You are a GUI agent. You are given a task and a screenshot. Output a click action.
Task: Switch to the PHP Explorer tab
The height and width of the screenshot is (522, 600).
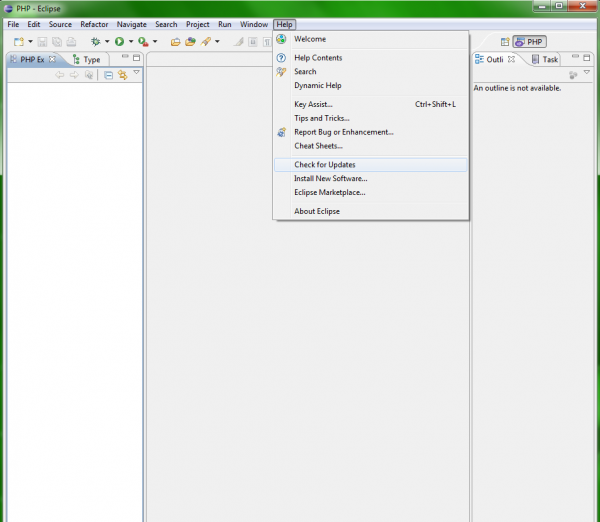tap(32, 59)
